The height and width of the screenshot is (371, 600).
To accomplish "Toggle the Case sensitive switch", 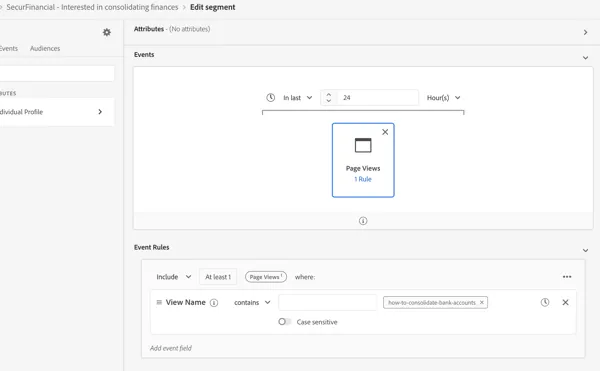I will click(284, 322).
